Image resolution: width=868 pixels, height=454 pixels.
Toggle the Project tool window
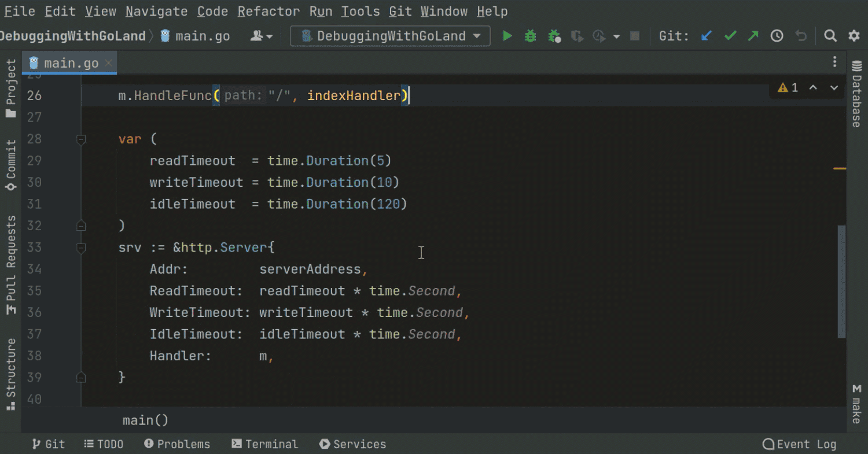pos(11,88)
